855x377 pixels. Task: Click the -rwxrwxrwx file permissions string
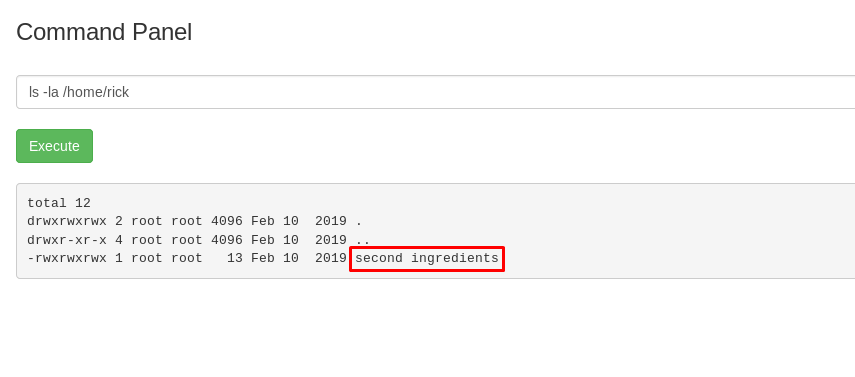click(x=67, y=258)
